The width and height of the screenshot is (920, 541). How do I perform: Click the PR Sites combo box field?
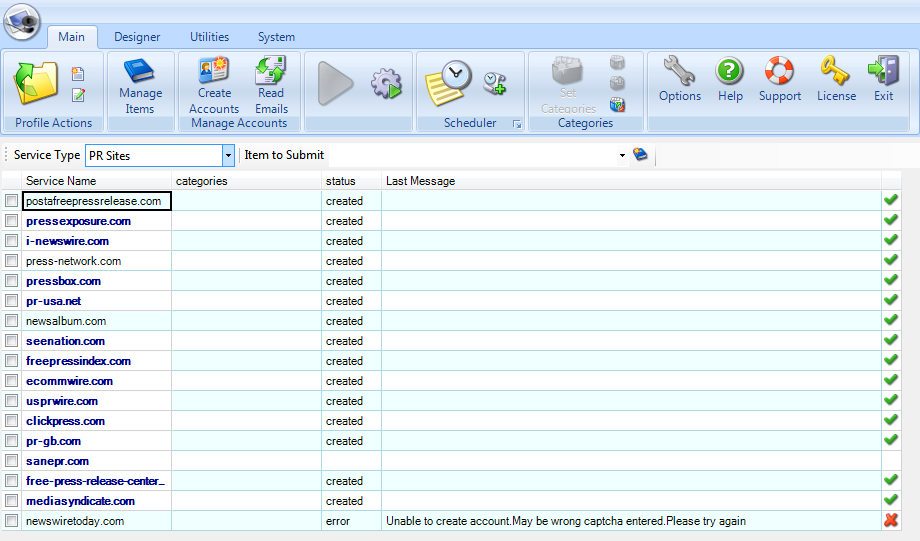154,155
